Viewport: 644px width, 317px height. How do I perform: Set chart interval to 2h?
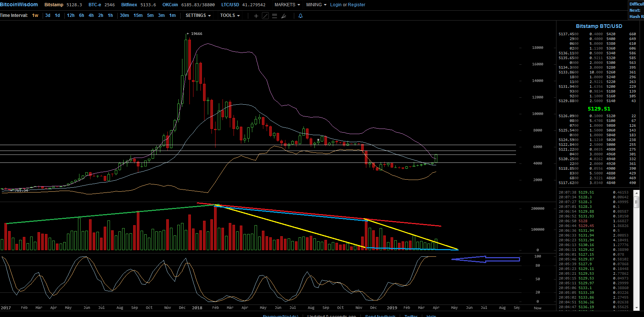101,15
